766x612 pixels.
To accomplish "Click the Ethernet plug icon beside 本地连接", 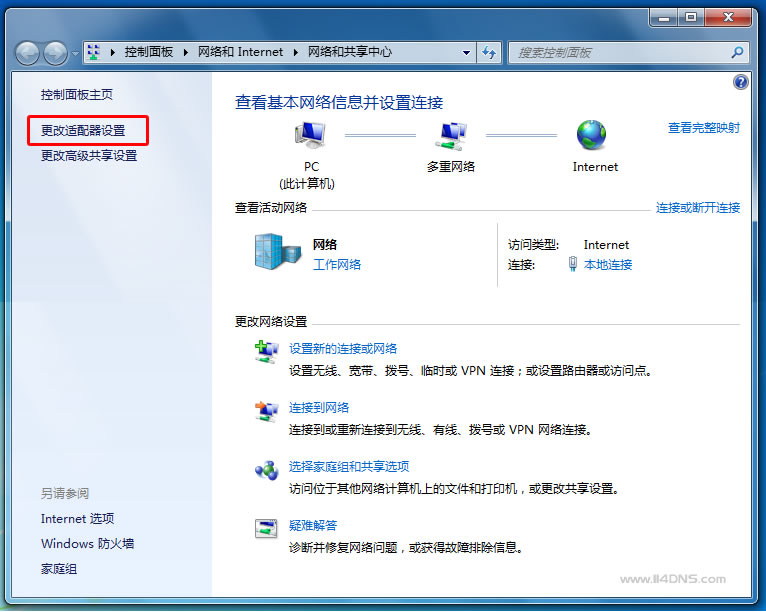I will (x=573, y=264).
